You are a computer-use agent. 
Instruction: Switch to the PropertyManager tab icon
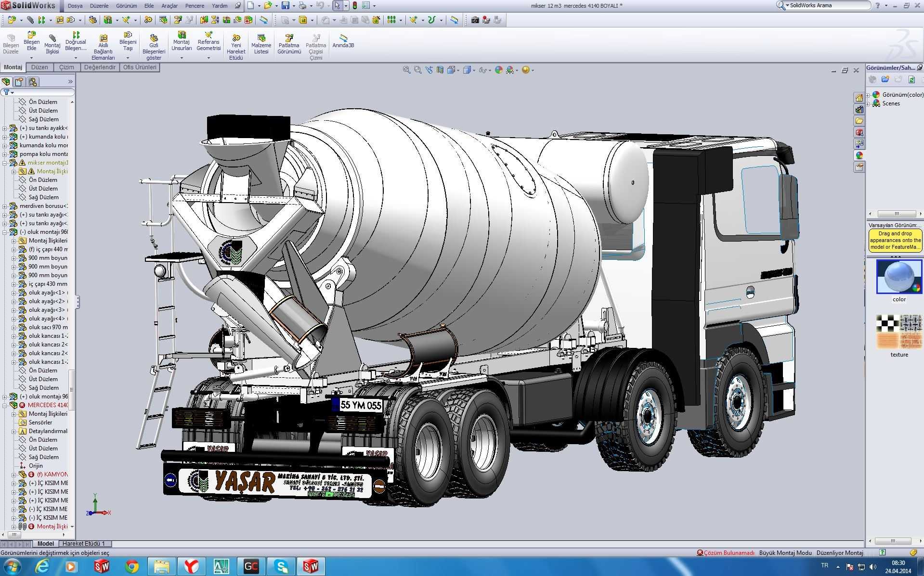pyautogui.click(x=19, y=82)
